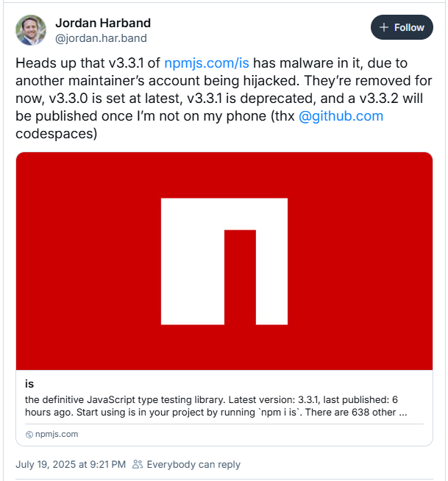Open the July 19, 2025 timestamp
The image size is (448, 481).
[70, 464]
